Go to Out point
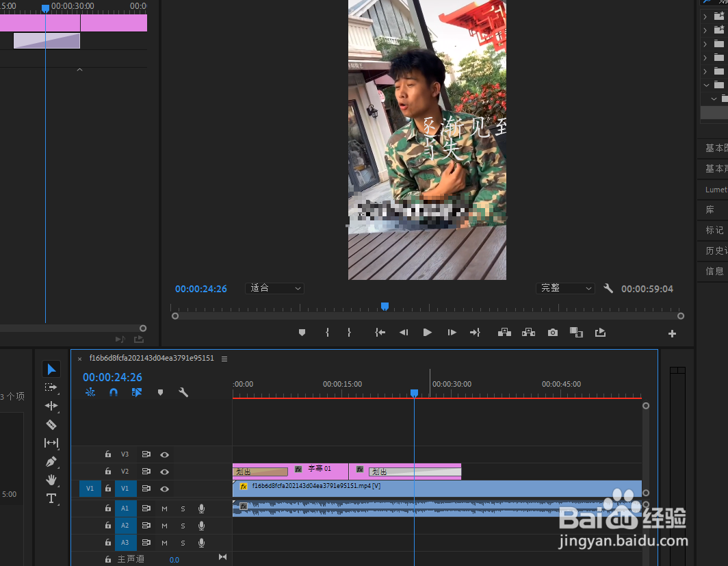The width and height of the screenshot is (728, 566). click(x=475, y=333)
